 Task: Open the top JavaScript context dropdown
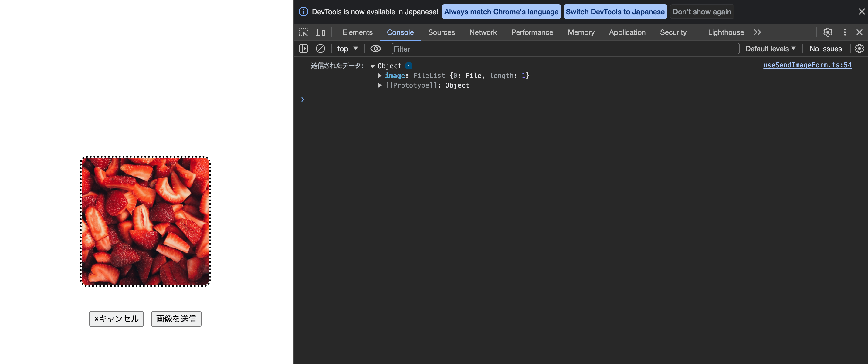[347, 49]
